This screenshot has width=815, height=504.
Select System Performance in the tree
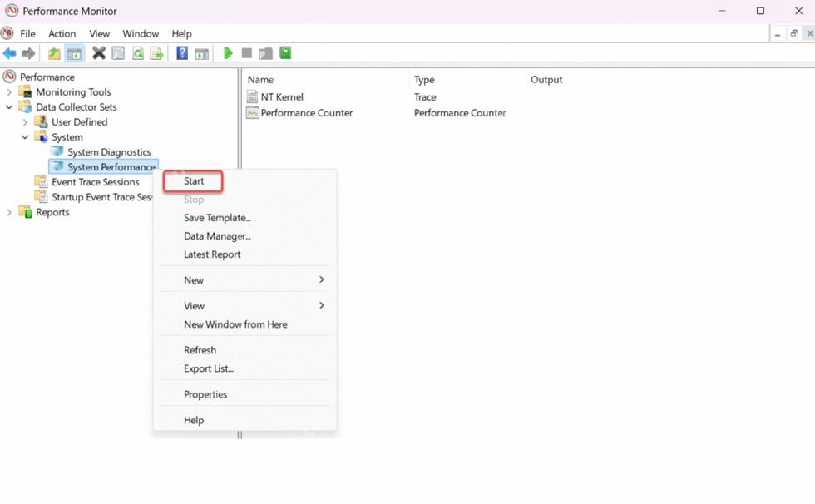(x=111, y=167)
